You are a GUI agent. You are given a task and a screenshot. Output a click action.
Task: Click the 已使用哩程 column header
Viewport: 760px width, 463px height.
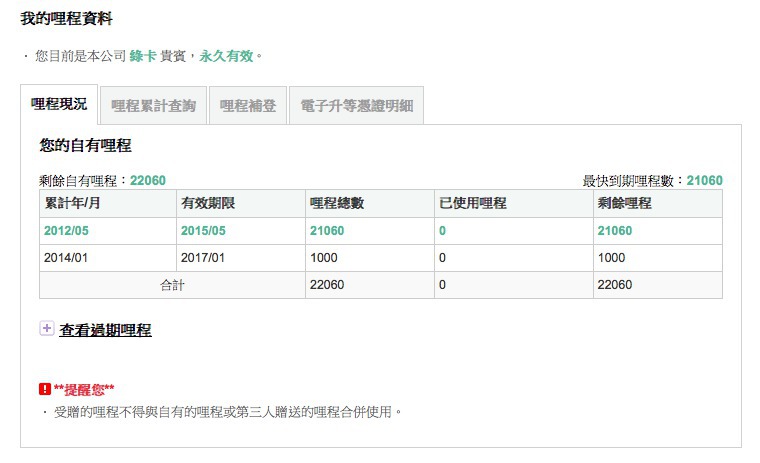(x=473, y=203)
